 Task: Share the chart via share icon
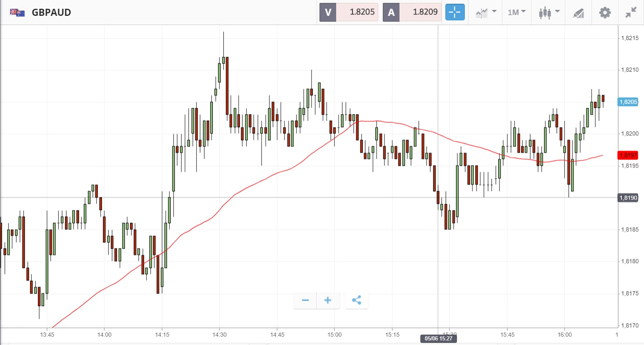tap(357, 300)
